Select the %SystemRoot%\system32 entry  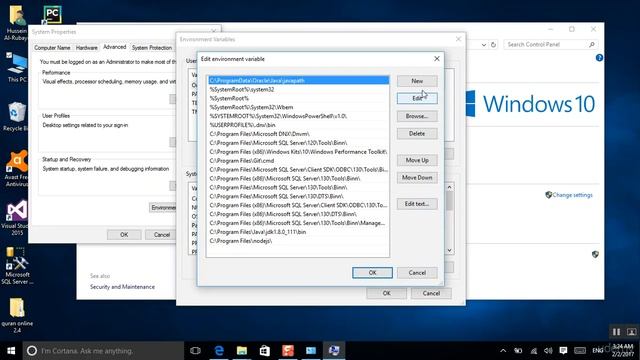(x=298, y=89)
